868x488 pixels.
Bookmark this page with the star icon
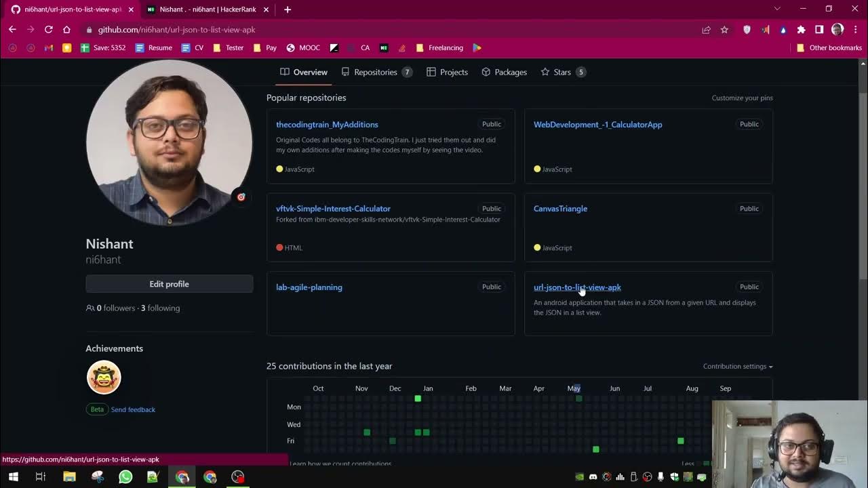(724, 30)
